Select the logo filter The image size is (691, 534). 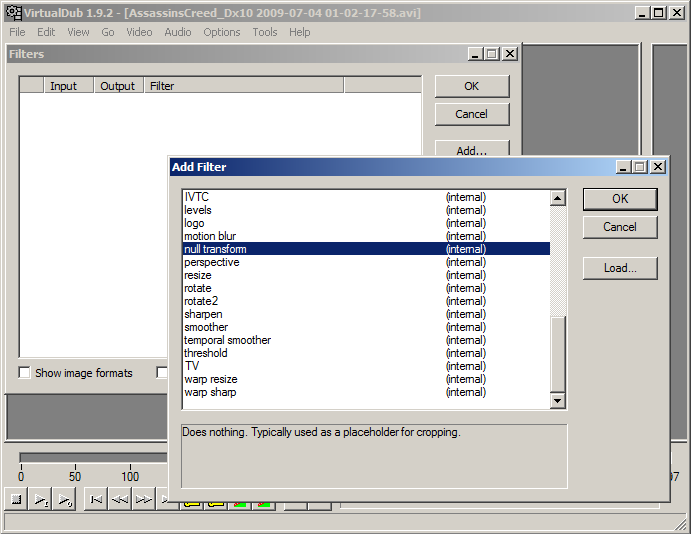[x=366, y=223]
